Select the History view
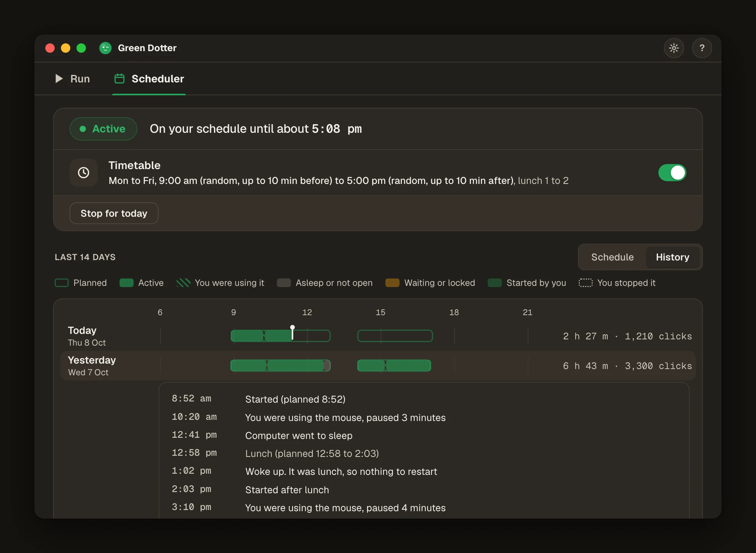 (x=672, y=257)
